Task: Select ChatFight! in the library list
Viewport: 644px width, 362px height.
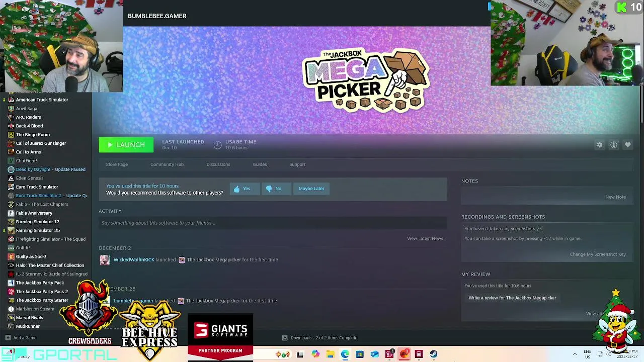Action: click(26, 161)
